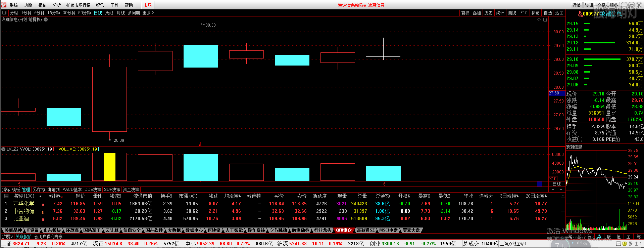Sort by 涨幅% column header

point(56,196)
